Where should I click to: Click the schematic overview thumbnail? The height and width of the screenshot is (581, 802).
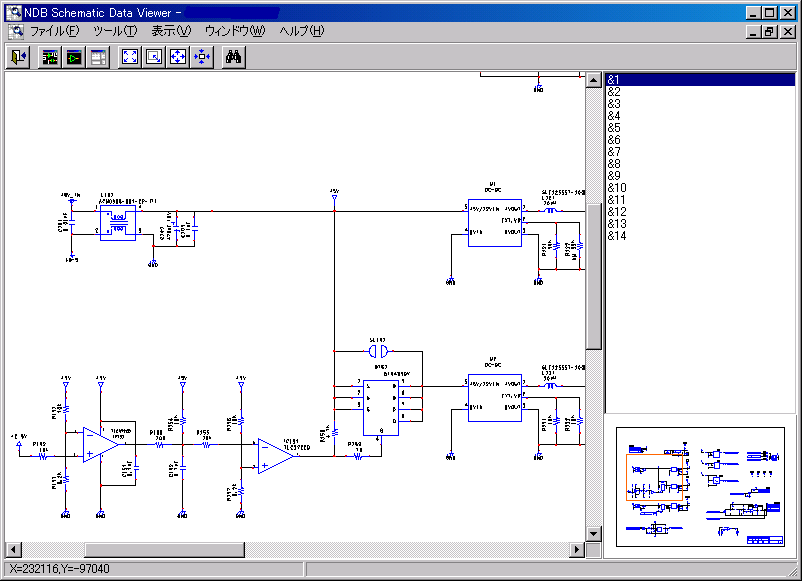[700, 485]
